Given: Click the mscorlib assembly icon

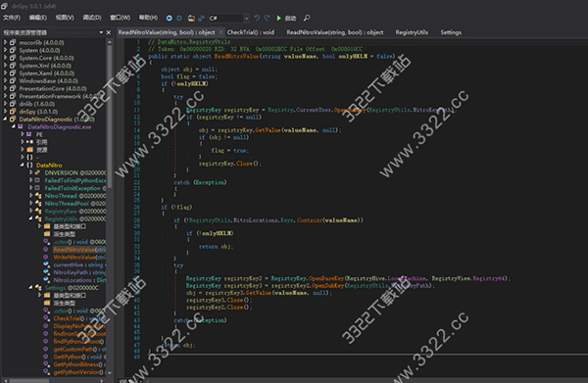Looking at the screenshot, I should click(x=13, y=42).
